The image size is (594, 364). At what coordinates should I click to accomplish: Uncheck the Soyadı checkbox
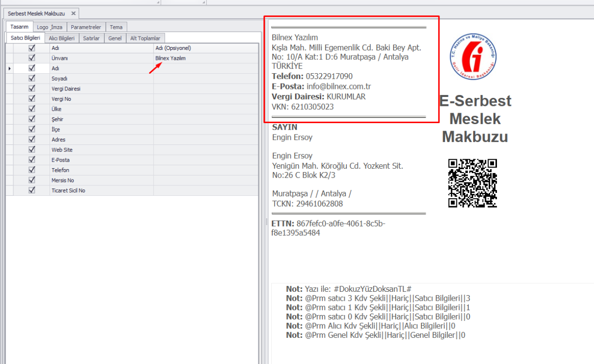(x=32, y=79)
